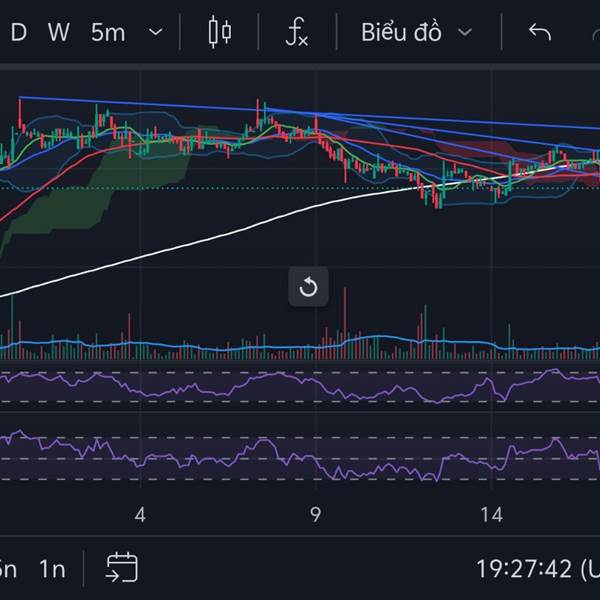Click the 19:27:42 clock timezone

(538, 569)
